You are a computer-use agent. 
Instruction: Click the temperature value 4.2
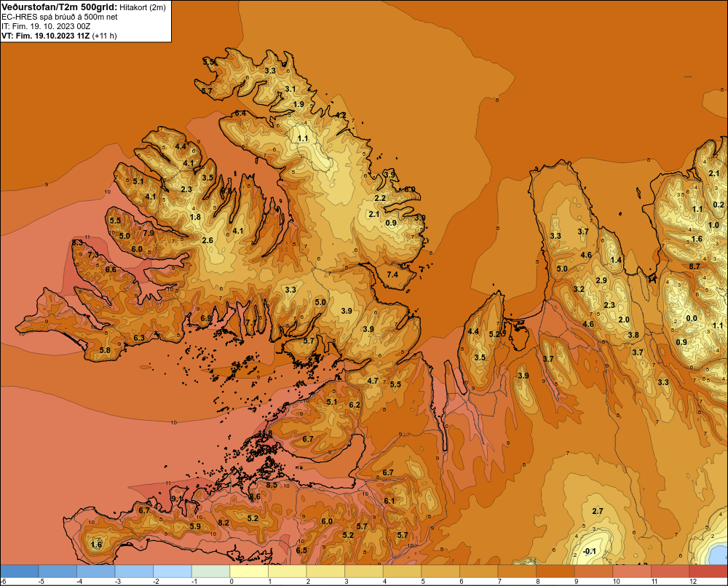tap(341, 115)
